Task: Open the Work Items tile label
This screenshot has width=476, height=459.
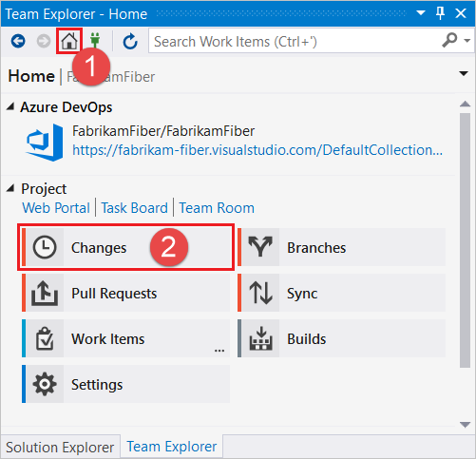Action: (x=108, y=339)
